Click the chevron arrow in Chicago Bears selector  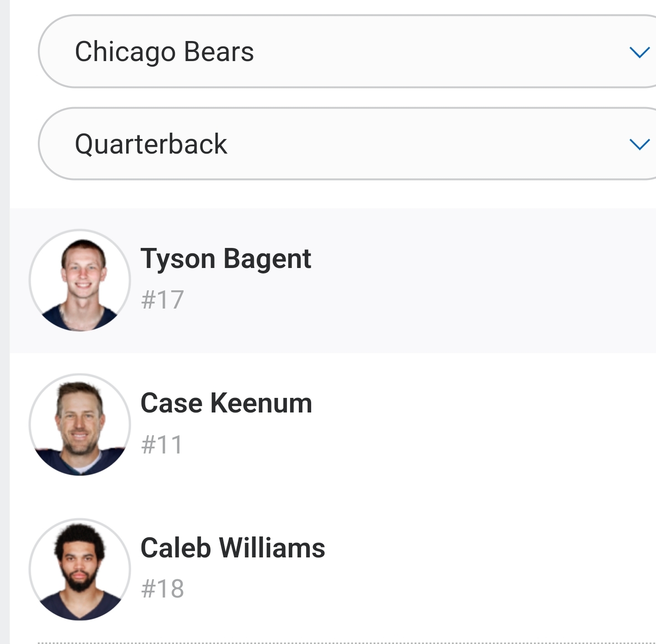(x=639, y=52)
